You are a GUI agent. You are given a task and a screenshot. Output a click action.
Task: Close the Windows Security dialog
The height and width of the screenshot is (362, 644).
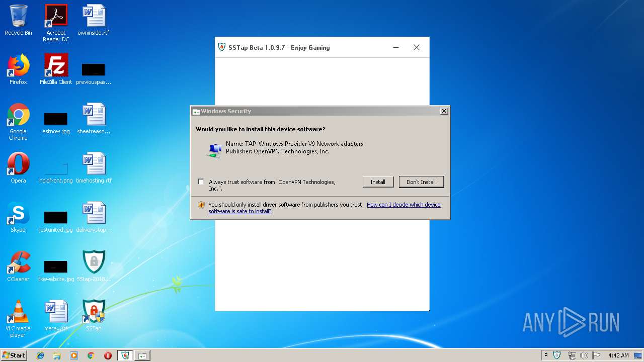click(444, 111)
